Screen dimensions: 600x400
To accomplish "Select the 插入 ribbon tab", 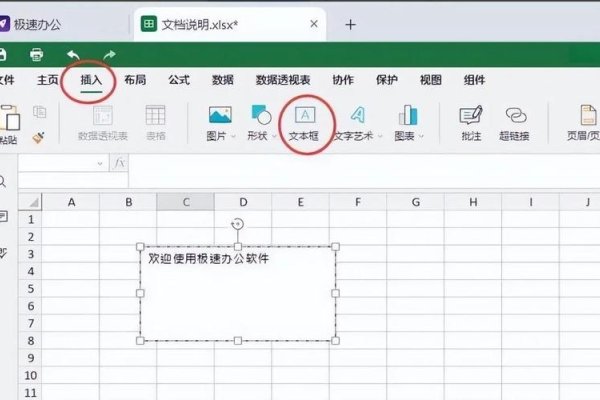I will tap(91, 80).
